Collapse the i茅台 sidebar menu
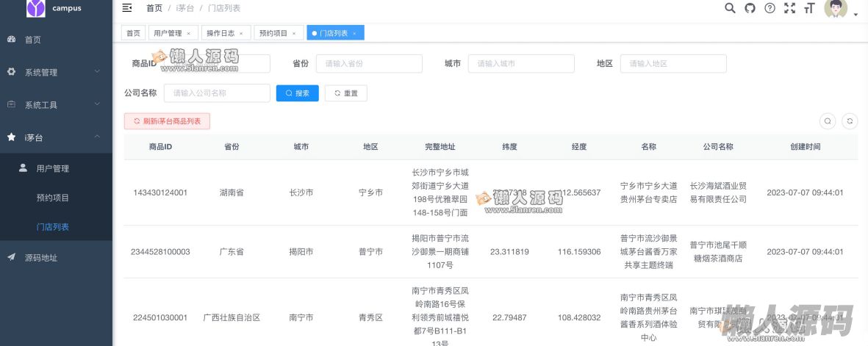The height and width of the screenshot is (346, 868). tap(56, 137)
